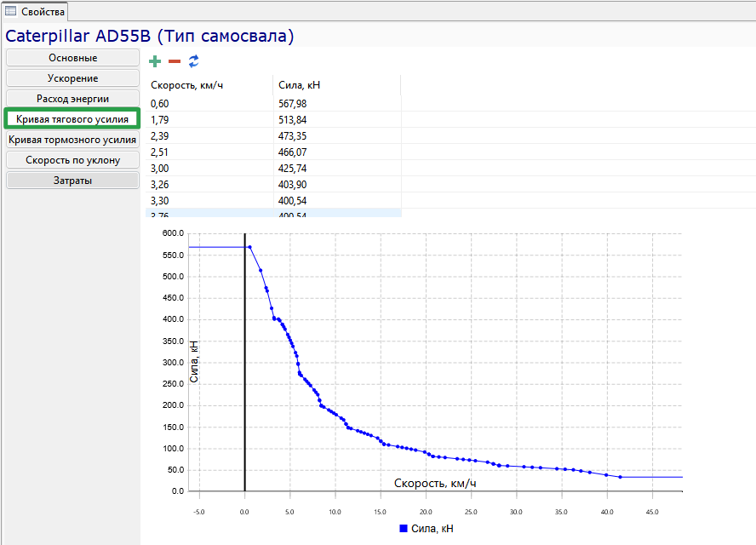756x545 pixels.
Task: Click the first chart data point near 568 кН
Action: (x=249, y=247)
